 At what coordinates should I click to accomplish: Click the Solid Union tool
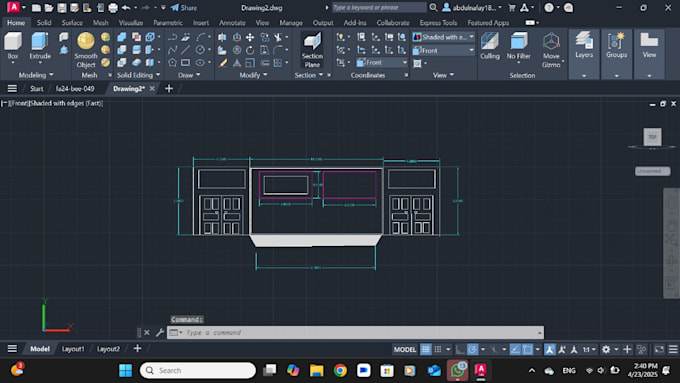[122, 37]
